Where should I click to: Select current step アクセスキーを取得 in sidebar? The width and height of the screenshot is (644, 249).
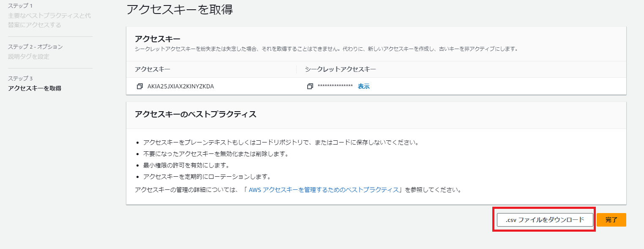[x=35, y=88]
